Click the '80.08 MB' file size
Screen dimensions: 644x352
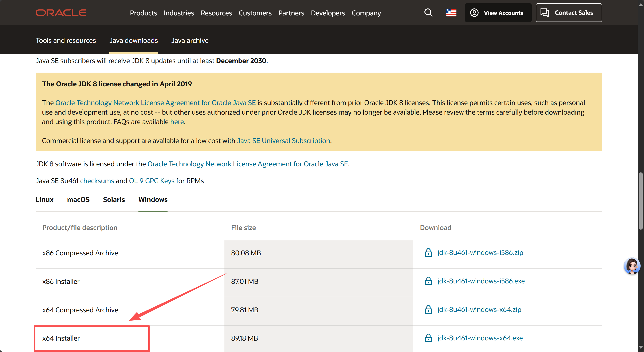coord(246,253)
